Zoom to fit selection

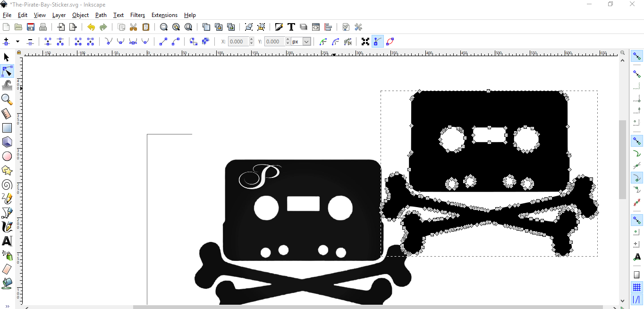(164, 27)
